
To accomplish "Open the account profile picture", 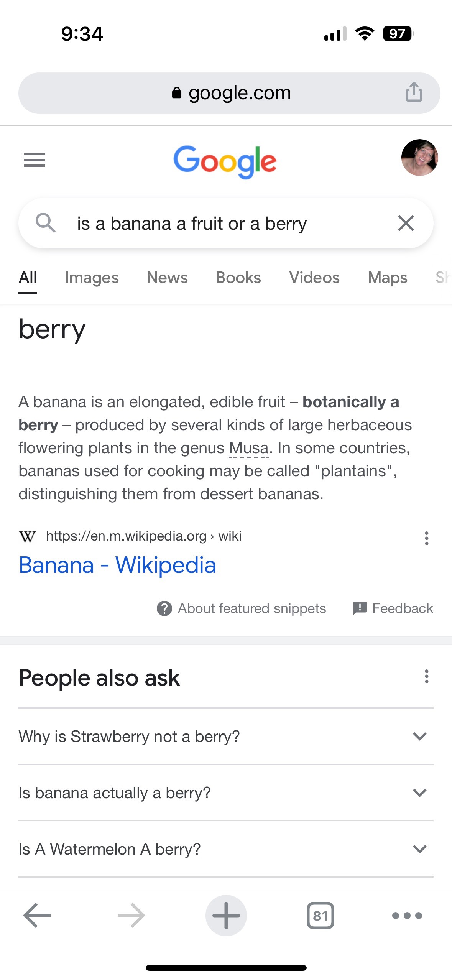I will coord(419,158).
